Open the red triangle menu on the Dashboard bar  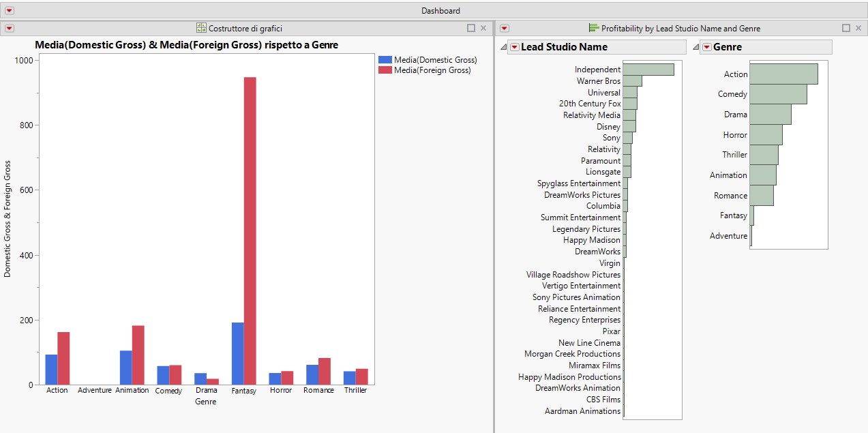pos(9,10)
